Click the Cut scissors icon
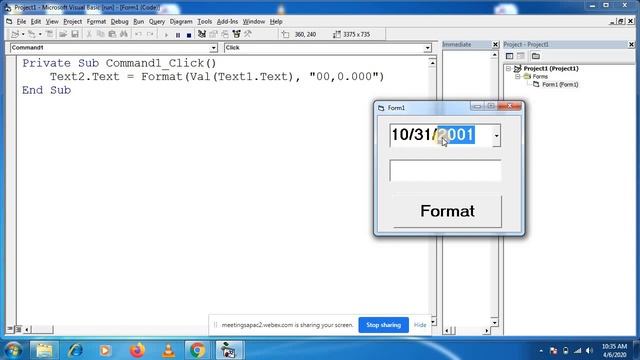Screen dimensions: 640x360 pos(89,34)
